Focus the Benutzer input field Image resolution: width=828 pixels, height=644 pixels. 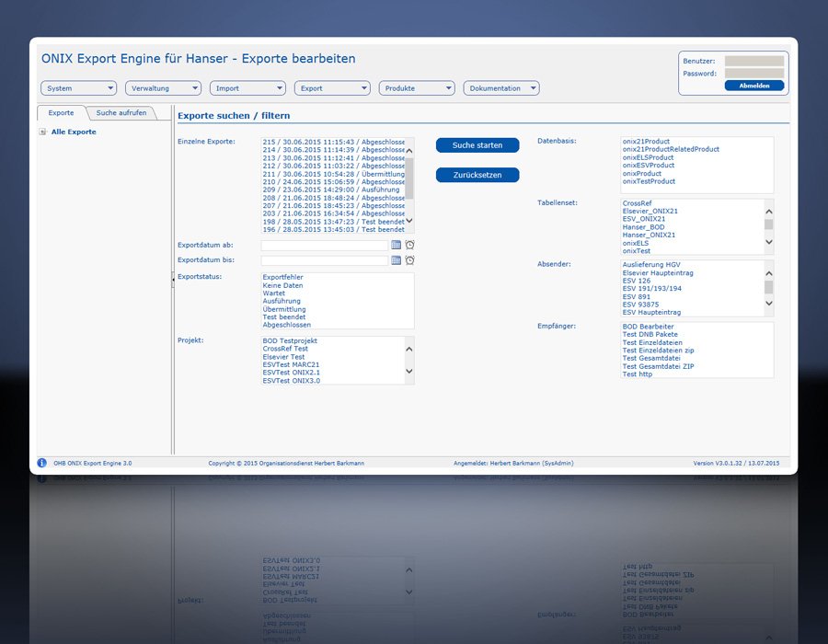coord(754,62)
